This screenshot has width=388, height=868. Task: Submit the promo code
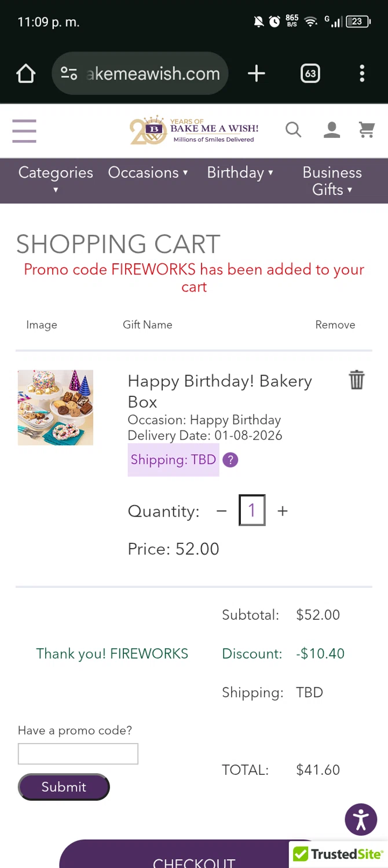coord(64,787)
